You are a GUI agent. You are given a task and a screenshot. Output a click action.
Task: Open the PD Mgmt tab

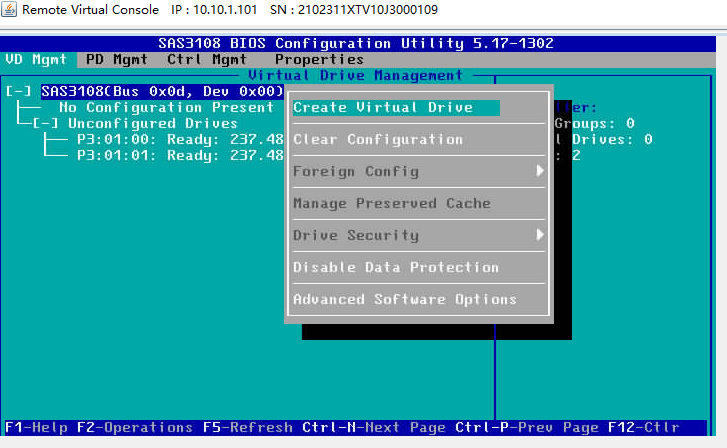point(117,59)
